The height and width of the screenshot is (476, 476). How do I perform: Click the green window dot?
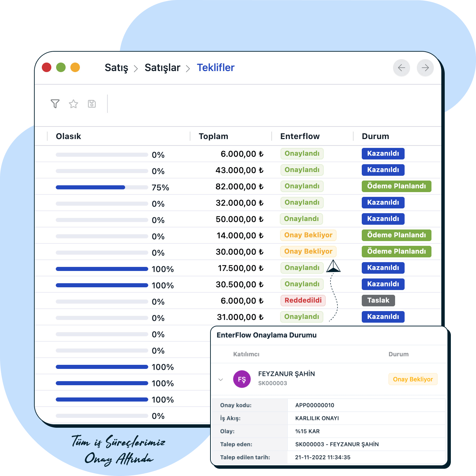[61, 67]
